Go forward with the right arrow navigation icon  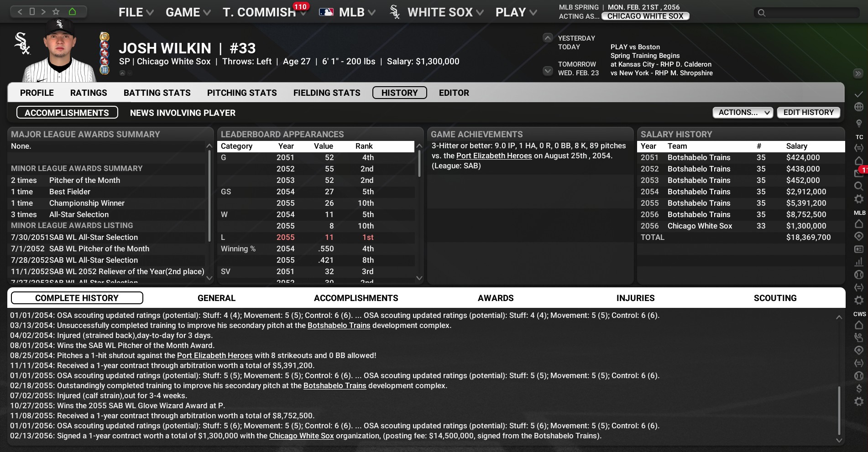point(43,12)
